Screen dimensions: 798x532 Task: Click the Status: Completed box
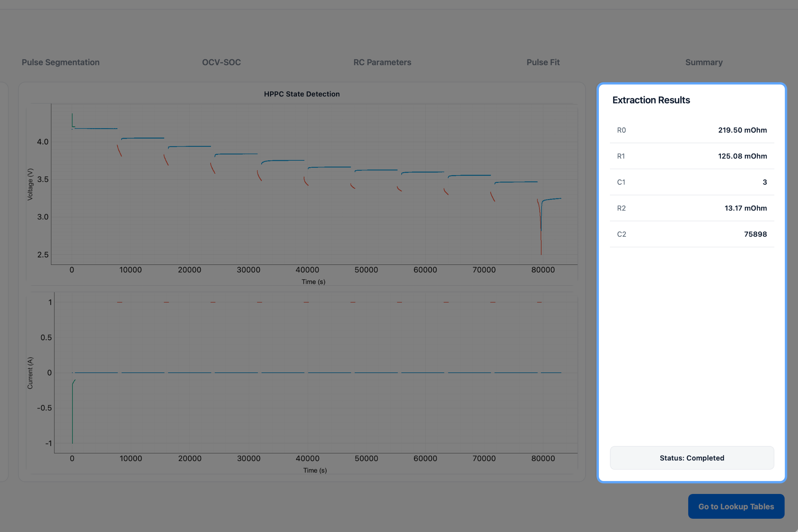click(x=692, y=458)
